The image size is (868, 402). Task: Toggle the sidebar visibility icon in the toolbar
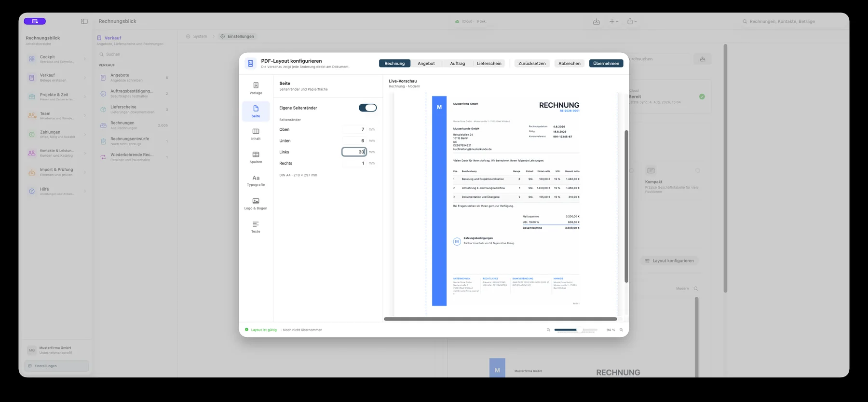point(84,21)
